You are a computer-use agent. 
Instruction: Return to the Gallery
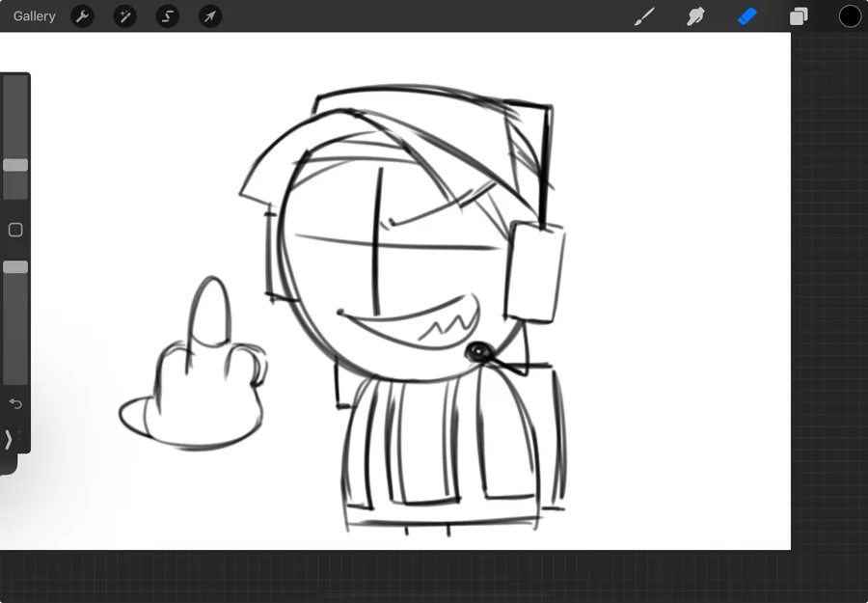35,16
